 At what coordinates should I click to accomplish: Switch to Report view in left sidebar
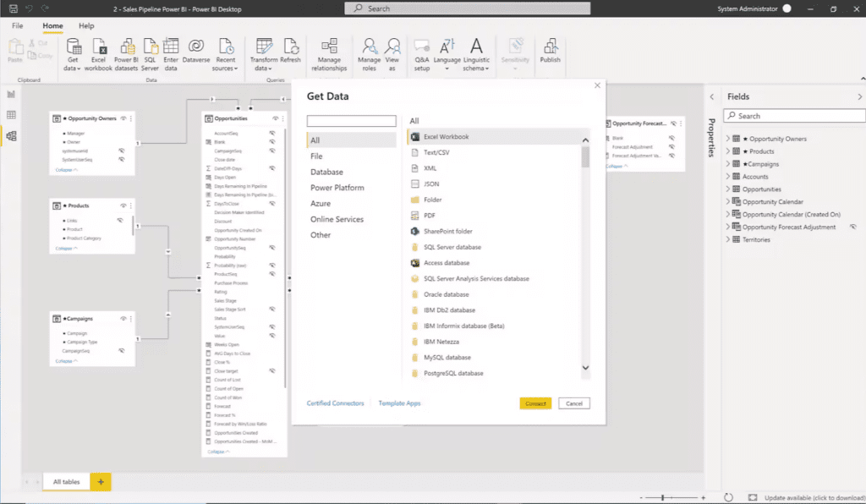(11, 95)
